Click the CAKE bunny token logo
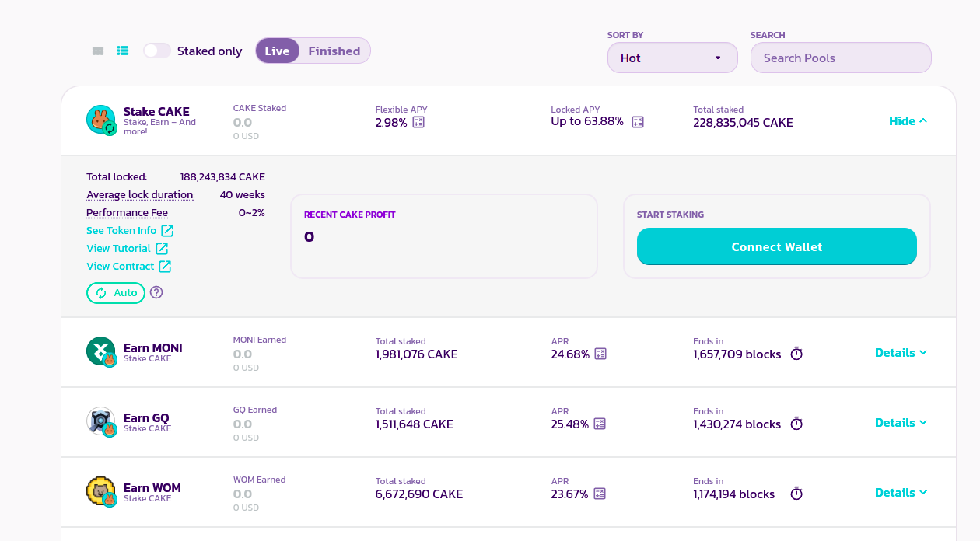The height and width of the screenshot is (541, 980). tap(101, 120)
